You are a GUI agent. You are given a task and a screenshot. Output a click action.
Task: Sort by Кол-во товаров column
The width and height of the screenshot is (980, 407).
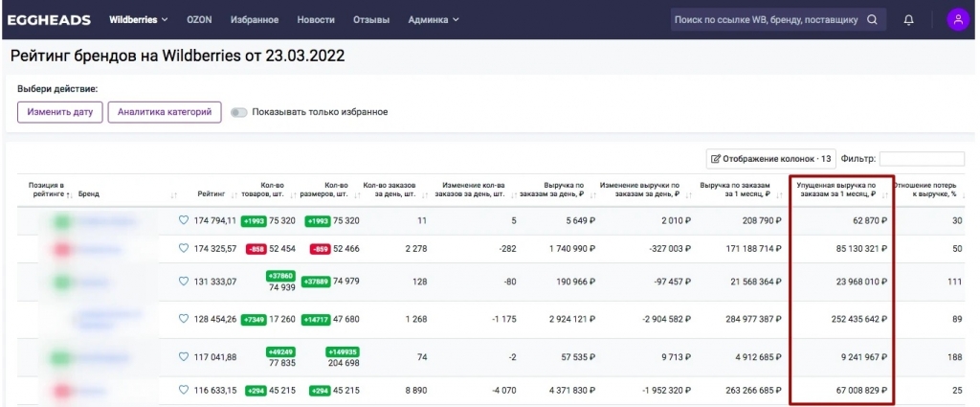click(x=293, y=195)
